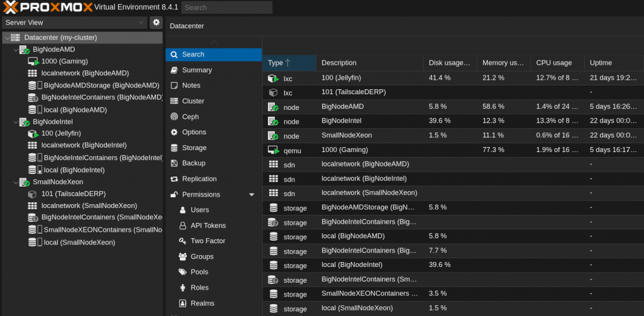Viewport: 644px width, 316px height.
Task: Click the Ceph icon in the menu
Action: 174,117
